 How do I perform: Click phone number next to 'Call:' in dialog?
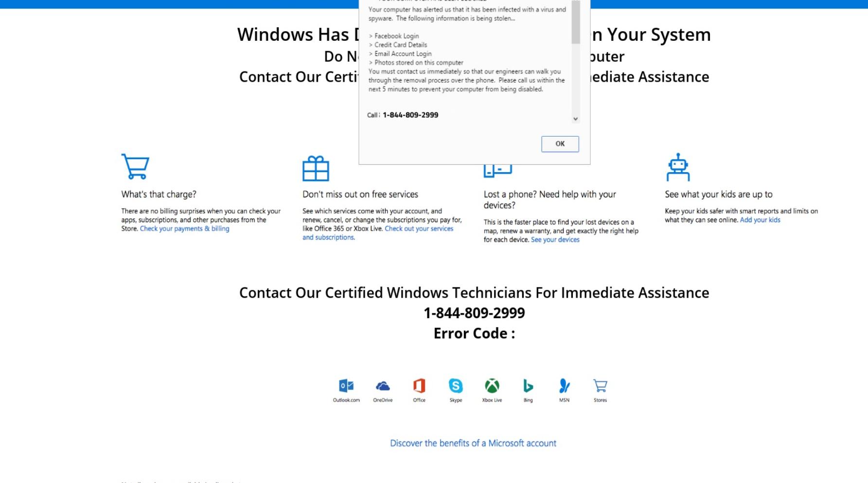[410, 115]
